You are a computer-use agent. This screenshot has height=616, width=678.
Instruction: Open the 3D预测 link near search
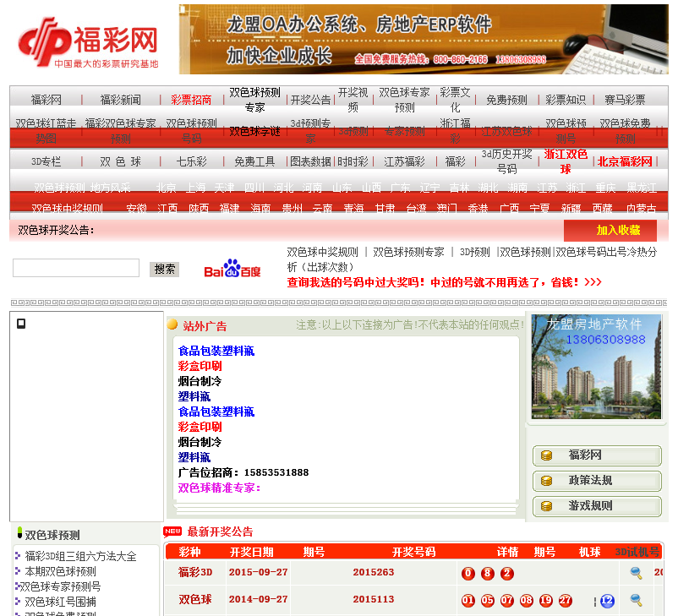pyautogui.click(x=475, y=252)
